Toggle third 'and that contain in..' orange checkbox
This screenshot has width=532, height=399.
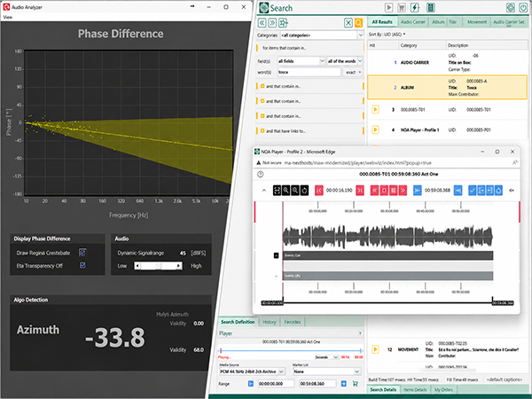262,116
